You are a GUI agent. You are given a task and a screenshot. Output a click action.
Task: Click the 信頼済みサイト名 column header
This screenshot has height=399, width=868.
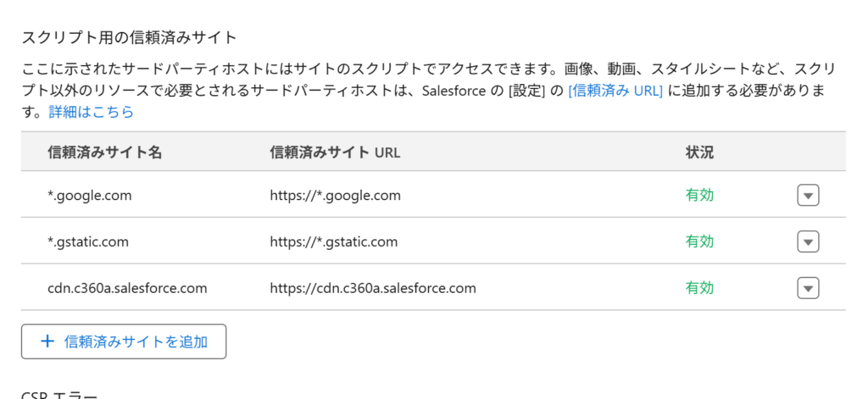click(104, 152)
